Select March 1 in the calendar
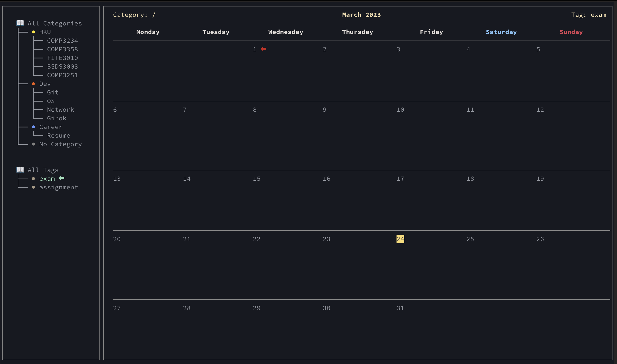 (255, 49)
